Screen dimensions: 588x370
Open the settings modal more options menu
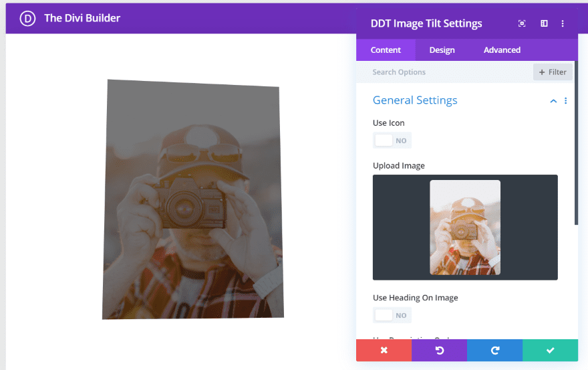(x=563, y=23)
